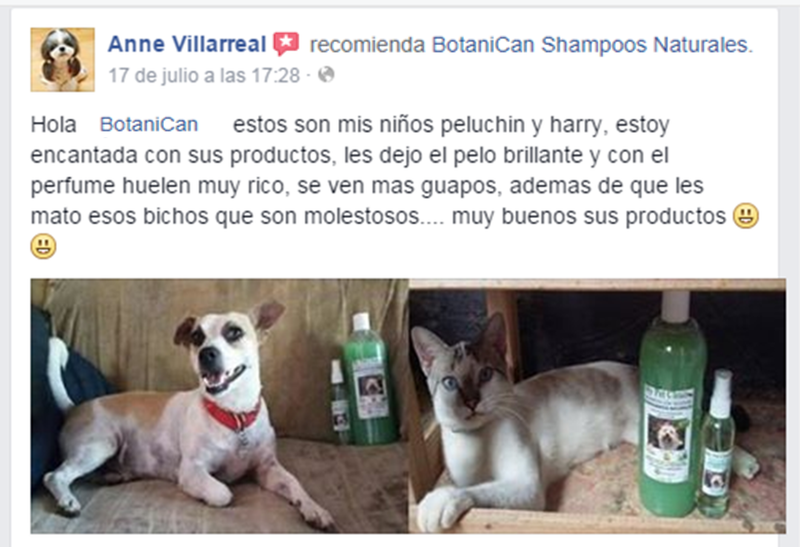The image size is (800, 547).
Task: Open the photo of the dog on the couch
Action: tap(219, 406)
